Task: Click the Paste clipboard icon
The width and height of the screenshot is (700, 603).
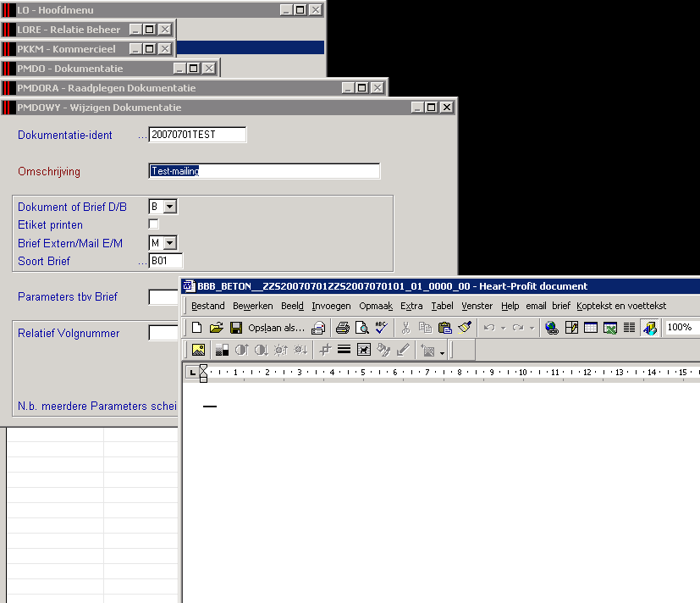Action: (444, 328)
